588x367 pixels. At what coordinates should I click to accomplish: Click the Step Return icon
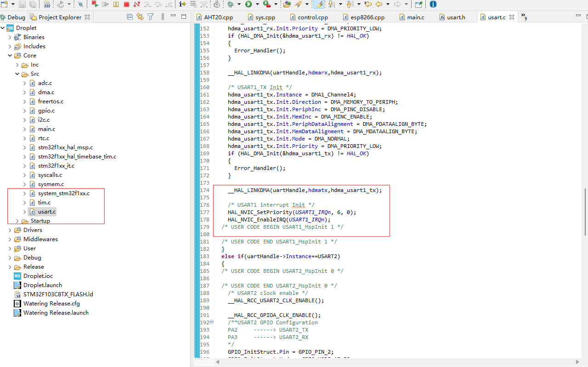[169, 4]
